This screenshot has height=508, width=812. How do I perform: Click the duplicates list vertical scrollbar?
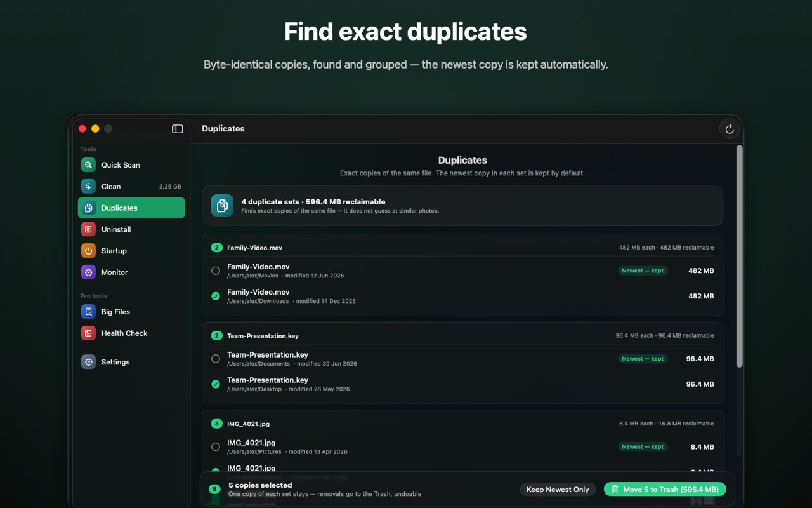click(739, 256)
